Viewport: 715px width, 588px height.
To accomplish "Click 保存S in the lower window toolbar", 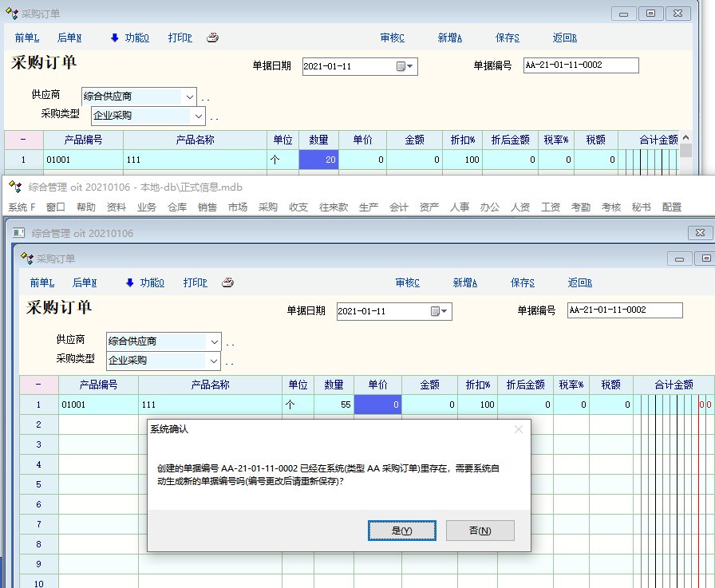I will (x=522, y=282).
